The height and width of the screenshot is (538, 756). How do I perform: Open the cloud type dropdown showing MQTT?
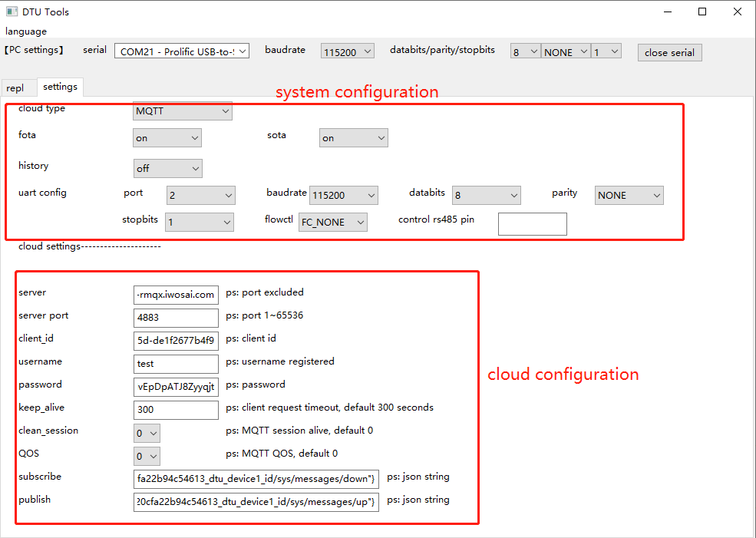click(182, 111)
